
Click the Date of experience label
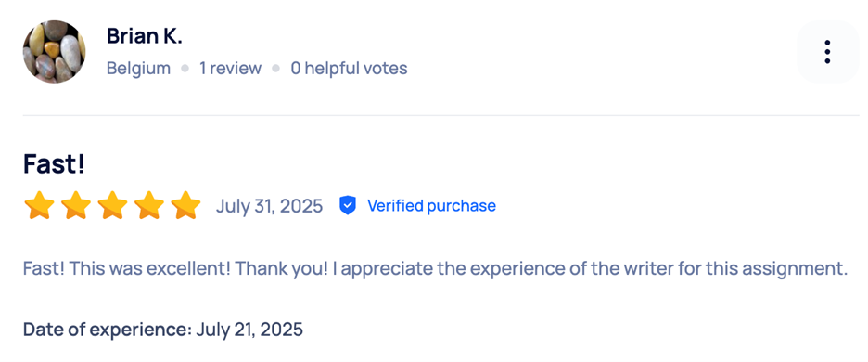coord(108,330)
